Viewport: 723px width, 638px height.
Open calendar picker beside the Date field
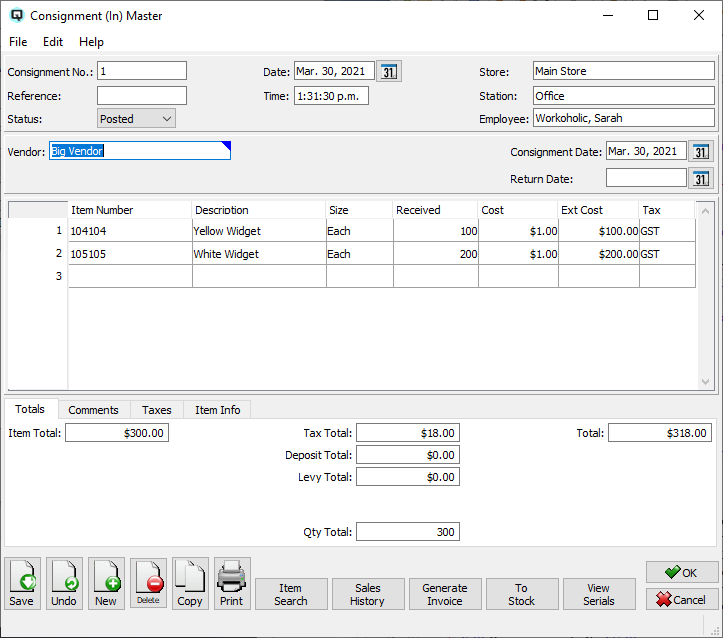389,71
